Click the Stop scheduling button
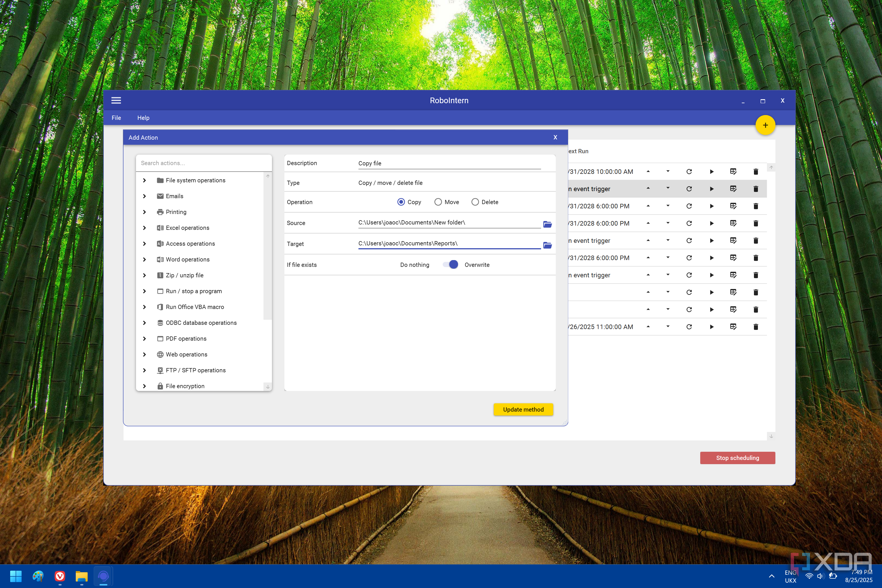Viewport: 882px width, 588px height. [x=737, y=458]
